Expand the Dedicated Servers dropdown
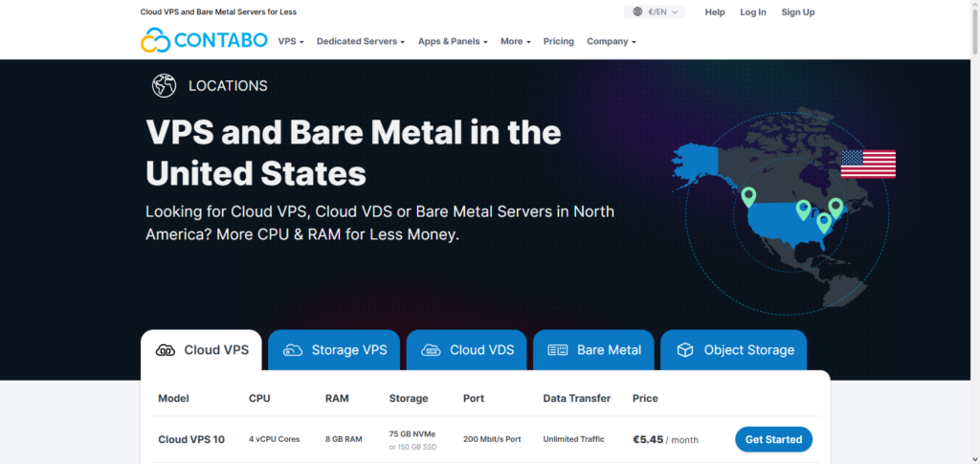Image resolution: width=980 pixels, height=464 pixels. pyautogui.click(x=360, y=42)
